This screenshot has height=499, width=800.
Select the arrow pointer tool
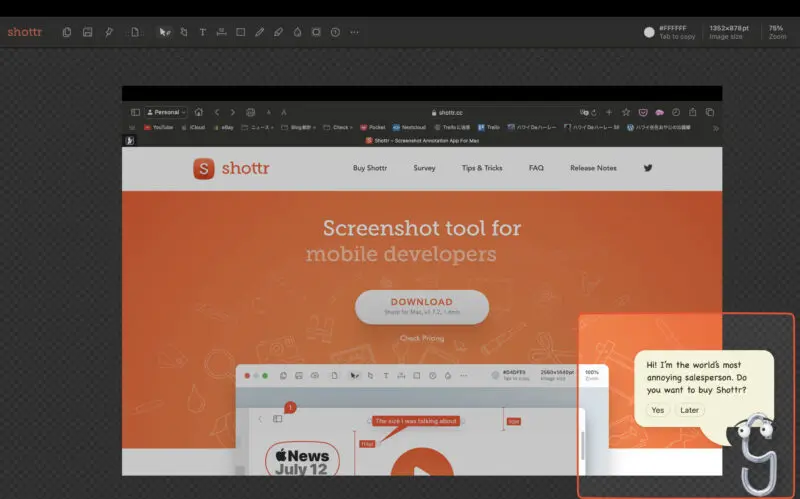click(164, 32)
